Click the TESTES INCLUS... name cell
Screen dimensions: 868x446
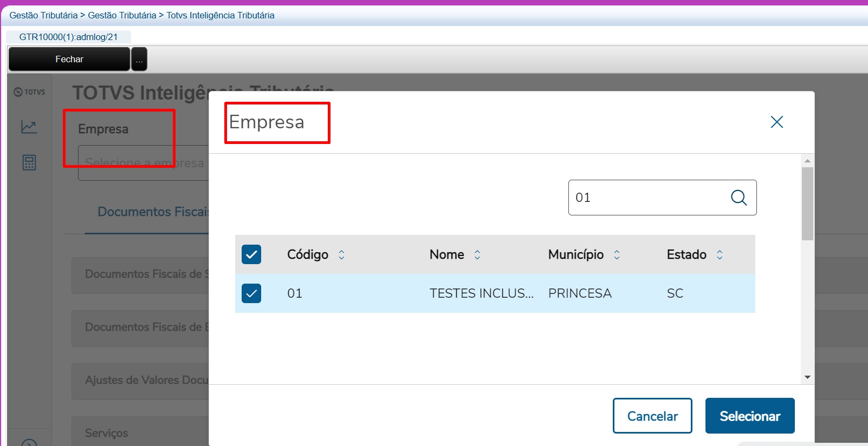point(482,293)
